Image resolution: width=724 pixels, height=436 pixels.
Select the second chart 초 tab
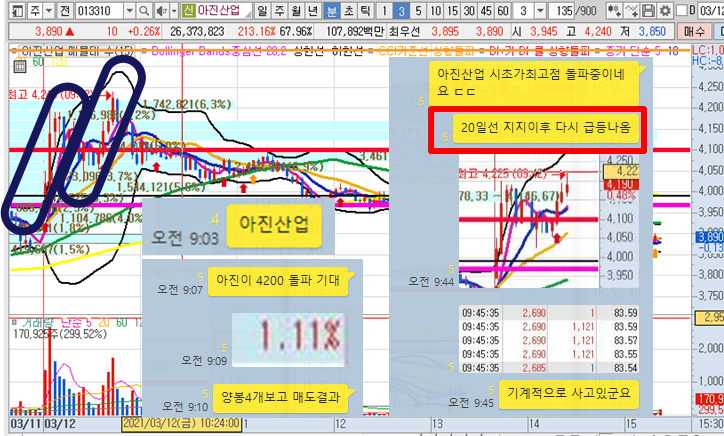pyautogui.click(x=349, y=10)
